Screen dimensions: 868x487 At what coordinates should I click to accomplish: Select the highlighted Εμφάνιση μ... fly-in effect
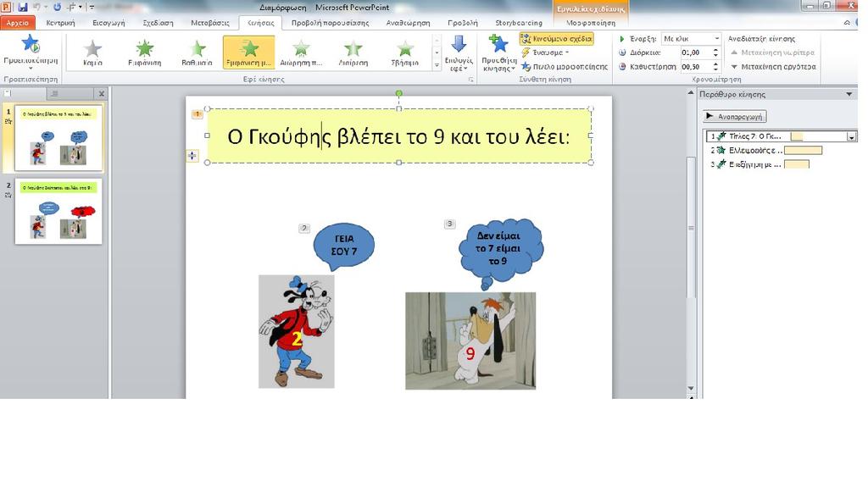[248, 52]
